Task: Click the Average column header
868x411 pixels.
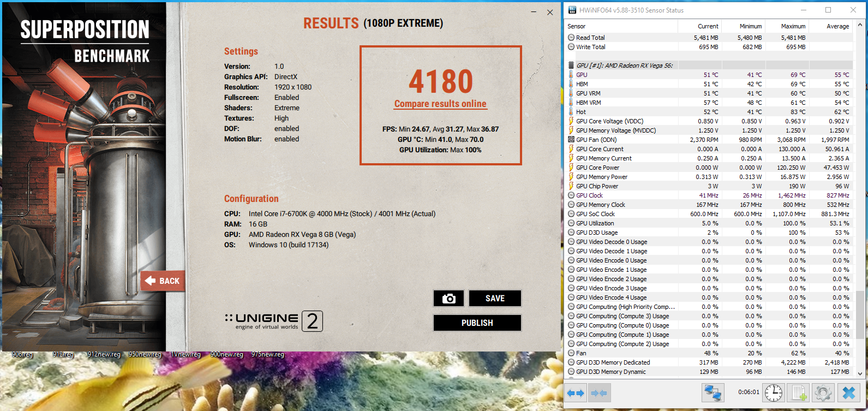Action: click(830, 26)
